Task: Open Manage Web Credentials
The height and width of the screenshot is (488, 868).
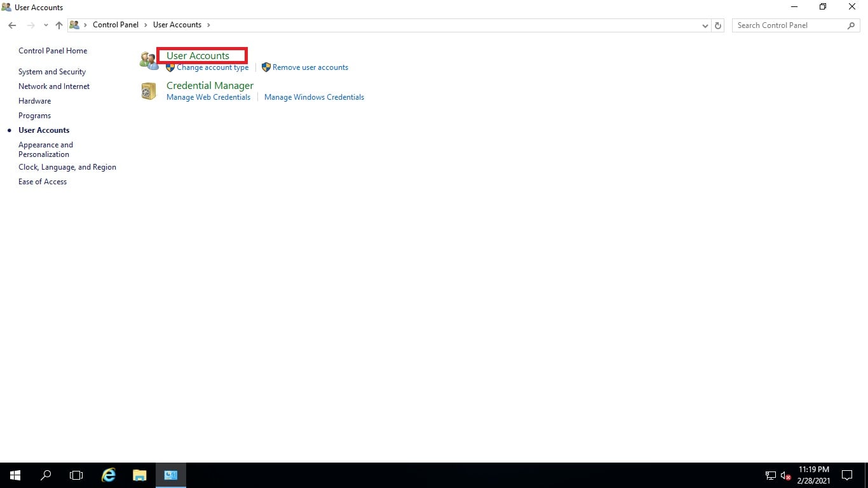Action: pyautogui.click(x=208, y=97)
